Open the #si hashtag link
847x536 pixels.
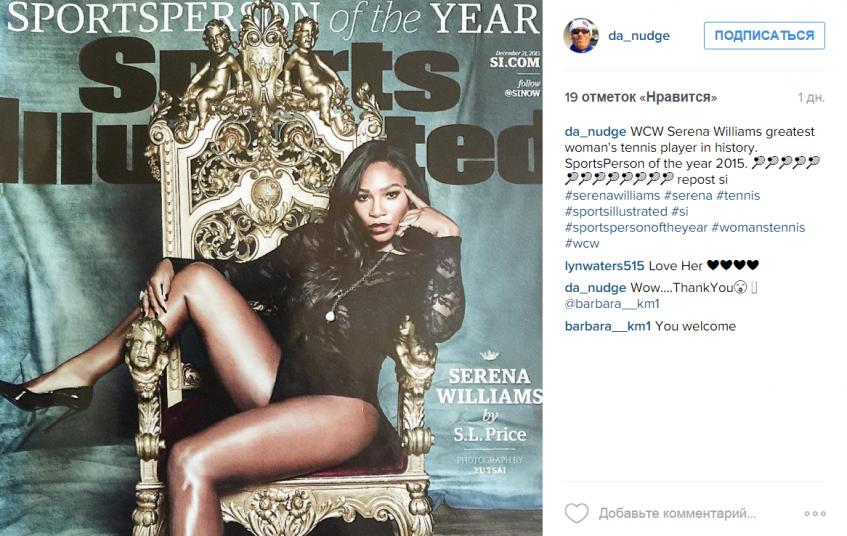tap(680, 211)
